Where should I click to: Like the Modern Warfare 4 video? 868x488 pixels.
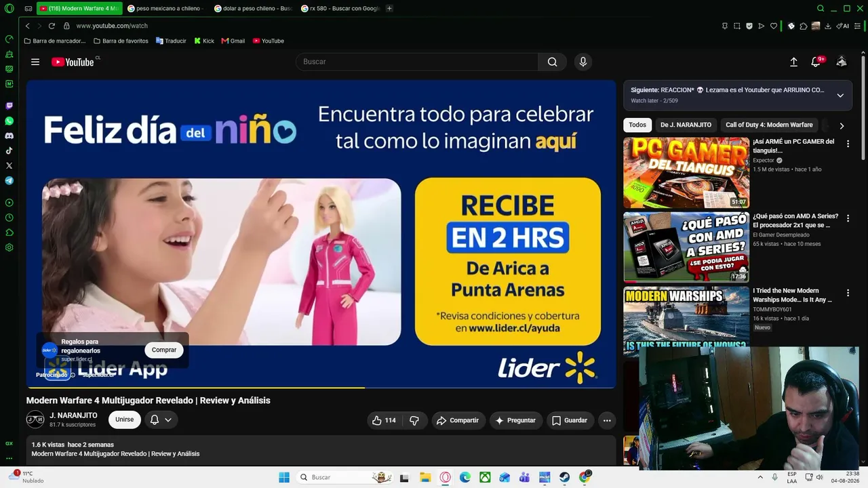click(383, 420)
